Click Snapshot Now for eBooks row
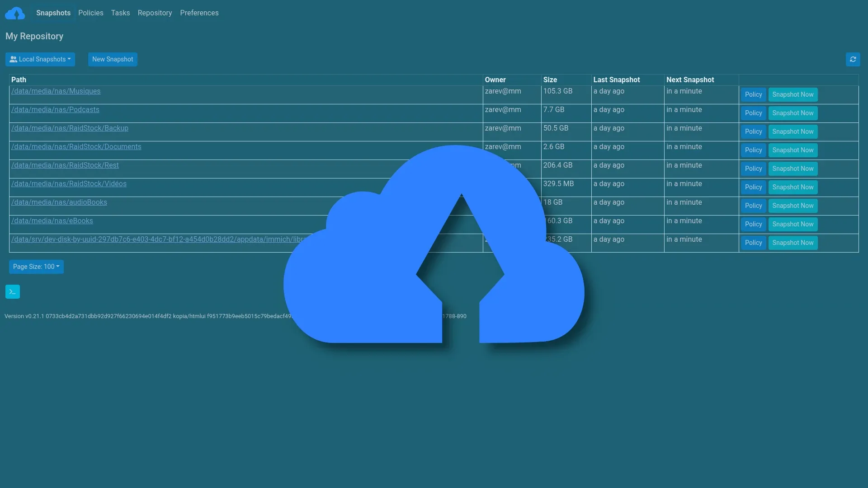868x488 pixels. pyautogui.click(x=793, y=224)
